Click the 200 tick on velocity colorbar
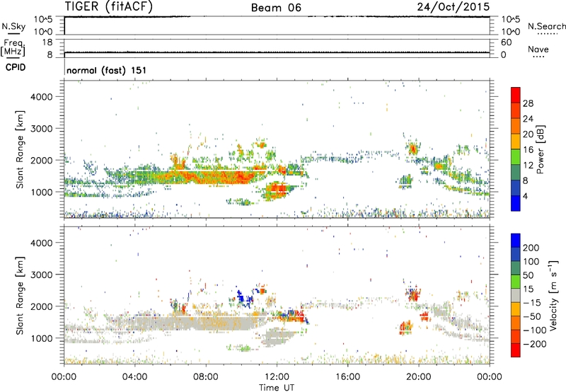Viewport: 566px width, 392px height. point(531,248)
